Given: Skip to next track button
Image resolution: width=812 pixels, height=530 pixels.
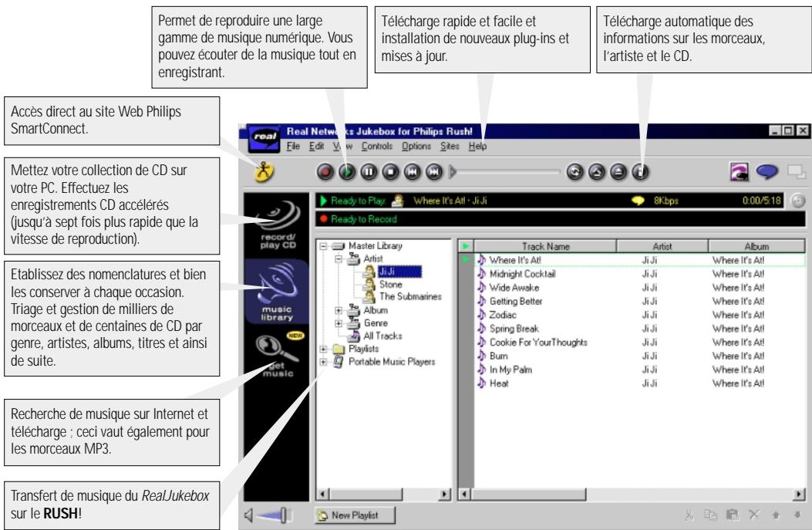Looking at the screenshot, I should point(434,171).
